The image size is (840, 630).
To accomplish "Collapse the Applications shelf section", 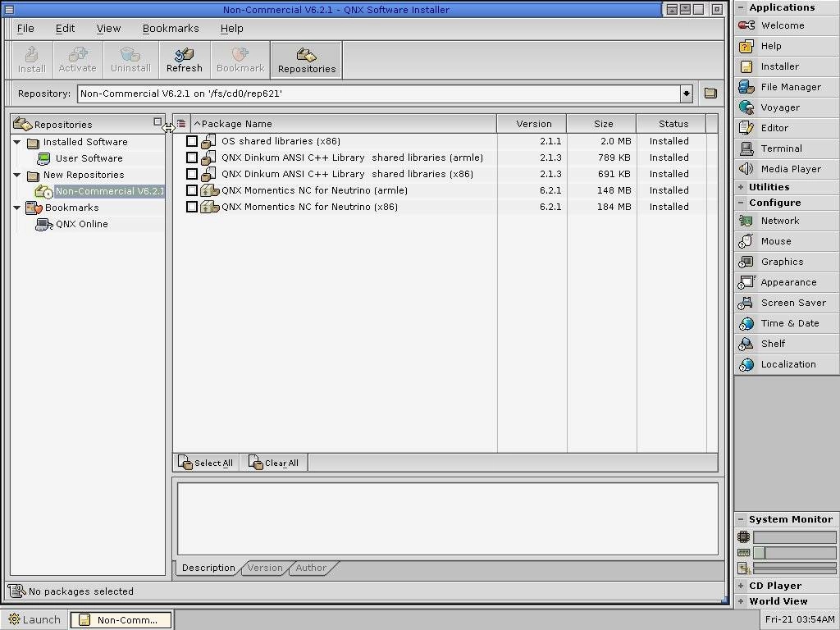I will tap(741, 7).
